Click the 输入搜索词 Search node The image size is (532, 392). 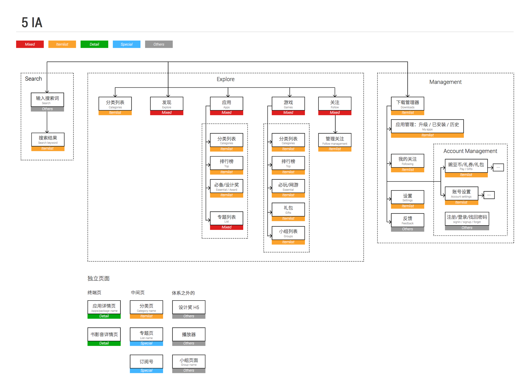pyautogui.click(x=47, y=100)
